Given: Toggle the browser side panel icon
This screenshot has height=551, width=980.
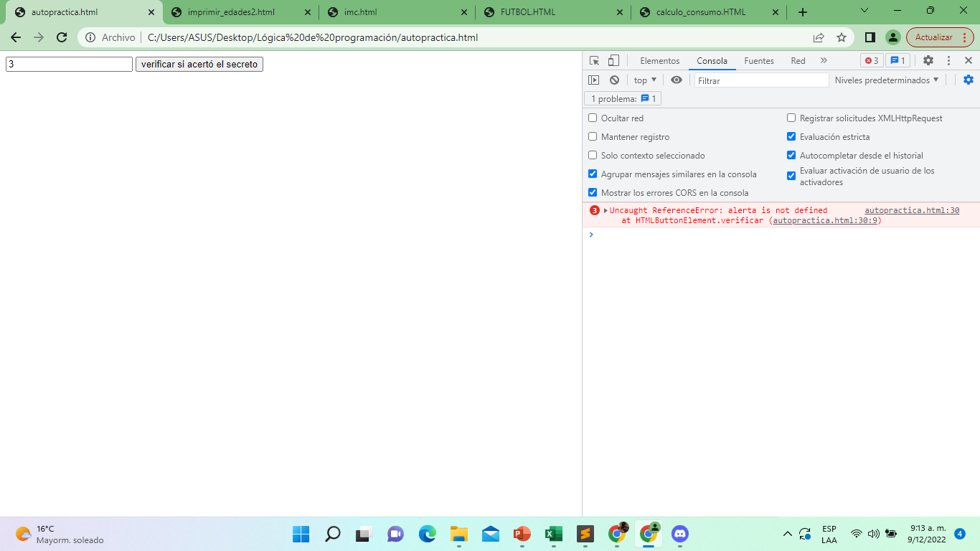Looking at the screenshot, I should (870, 37).
